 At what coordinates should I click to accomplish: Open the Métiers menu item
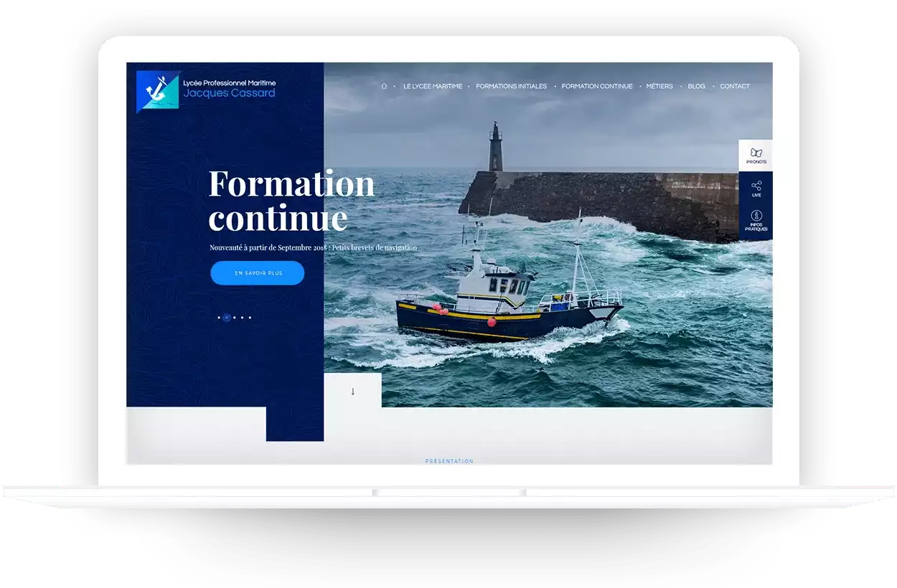pyautogui.click(x=659, y=86)
